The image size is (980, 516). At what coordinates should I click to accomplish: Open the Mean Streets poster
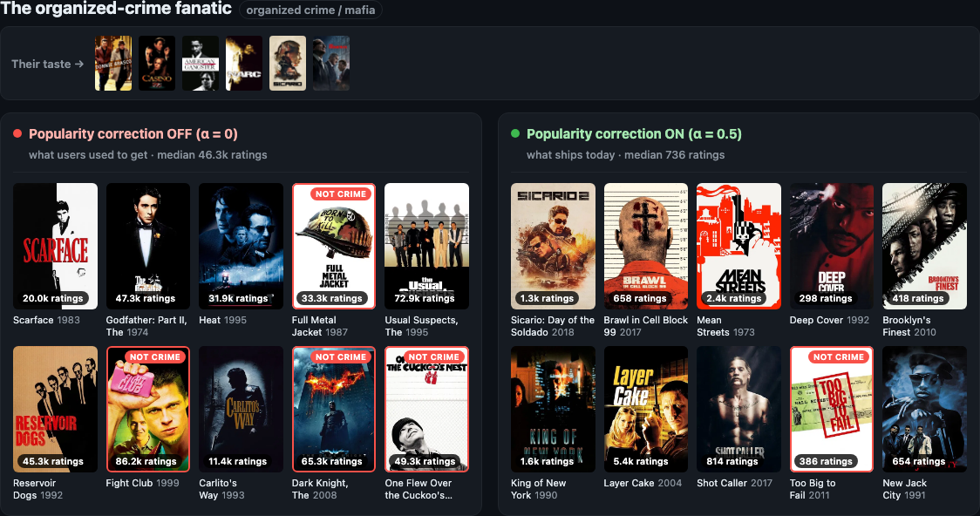pos(738,246)
